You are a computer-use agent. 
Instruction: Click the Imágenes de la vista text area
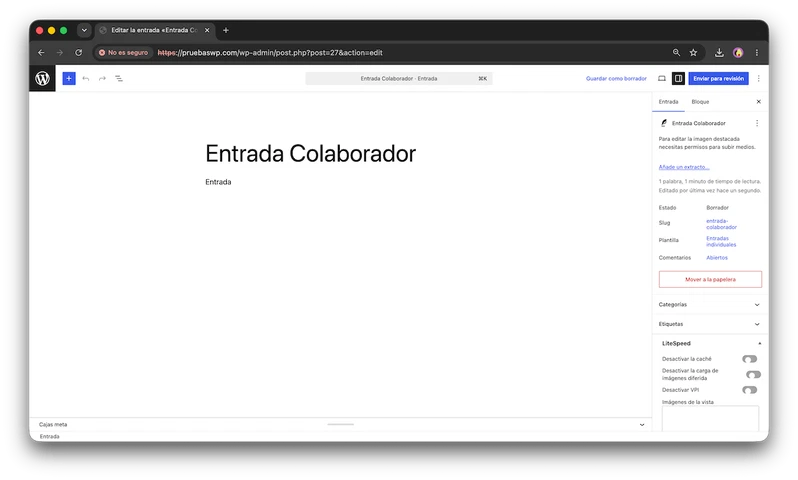click(710, 418)
